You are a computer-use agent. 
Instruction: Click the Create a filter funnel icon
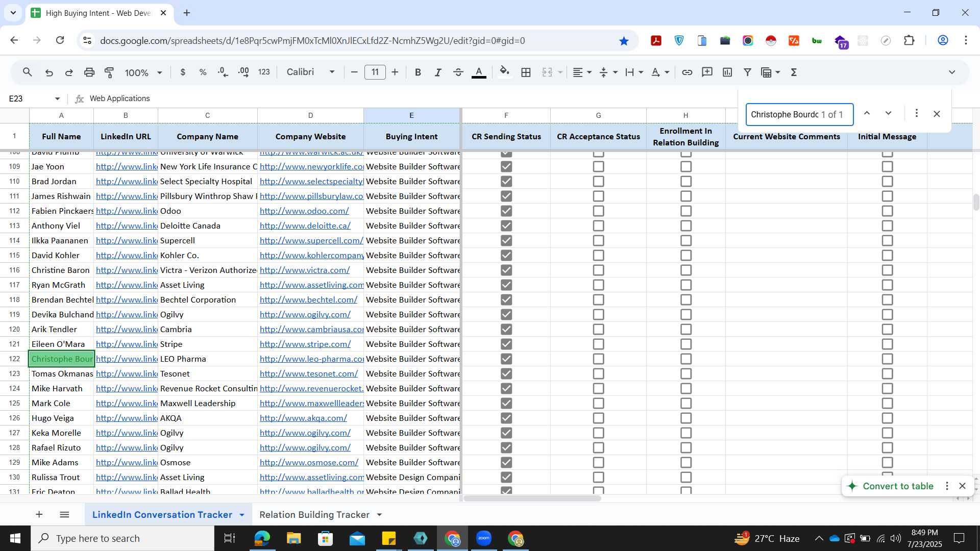[x=747, y=72]
